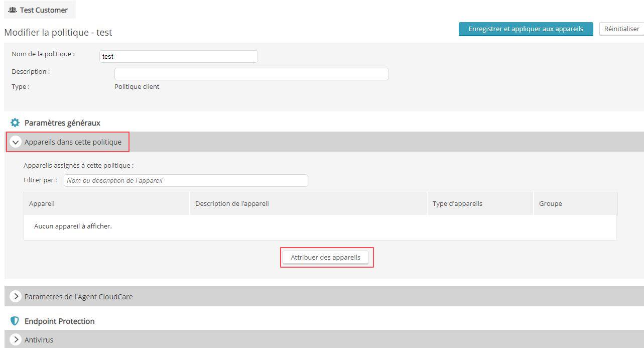The width and height of the screenshot is (644, 348).
Task: Expand the Antivirus section chevron
Action: pyautogui.click(x=15, y=340)
